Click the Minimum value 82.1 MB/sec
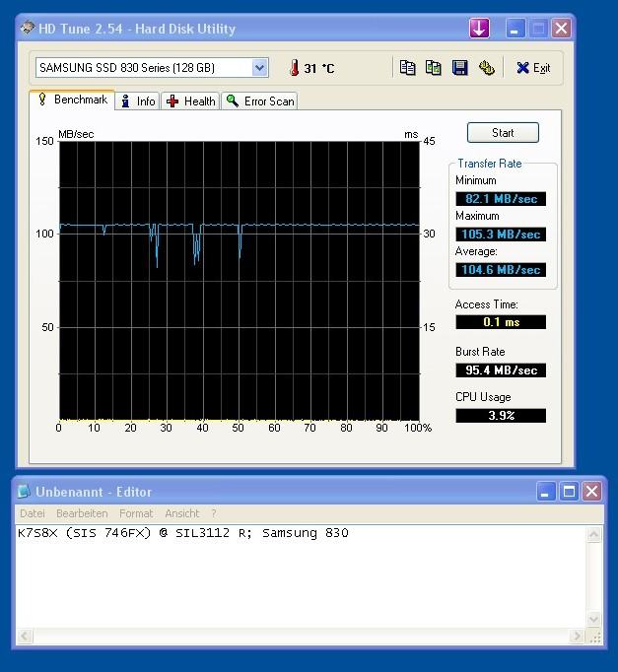Image resolution: width=618 pixels, height=672 pixels. click(x=501, y=198)
